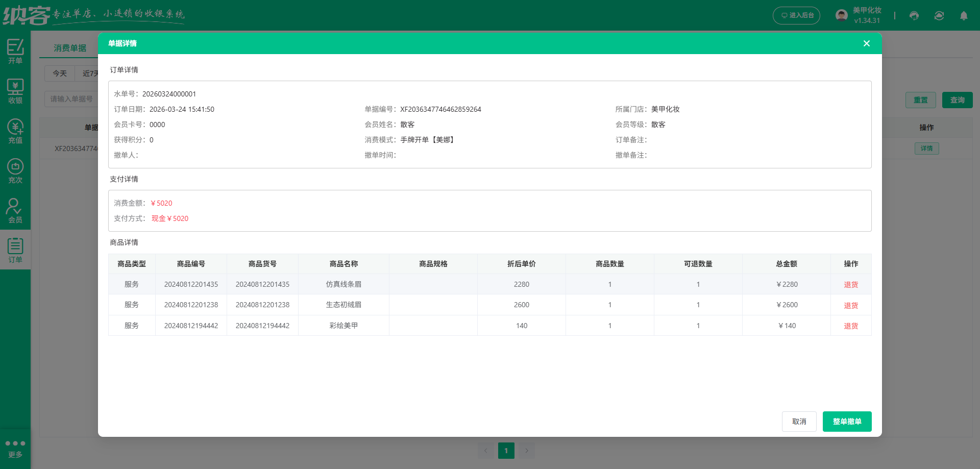
Task: Open the 美甲化妆 user account menu
Action: click(x=859, y=15)
